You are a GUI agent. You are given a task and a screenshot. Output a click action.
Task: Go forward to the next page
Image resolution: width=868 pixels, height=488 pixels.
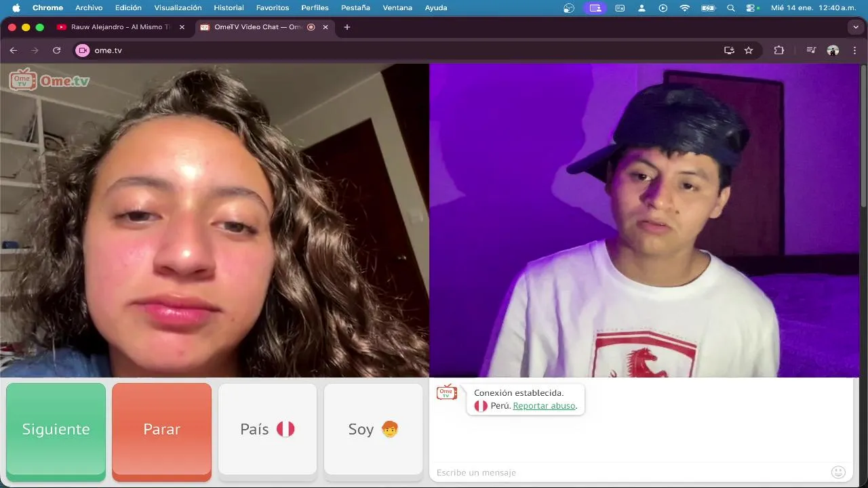pyautogui.click(x=35, y=50)
